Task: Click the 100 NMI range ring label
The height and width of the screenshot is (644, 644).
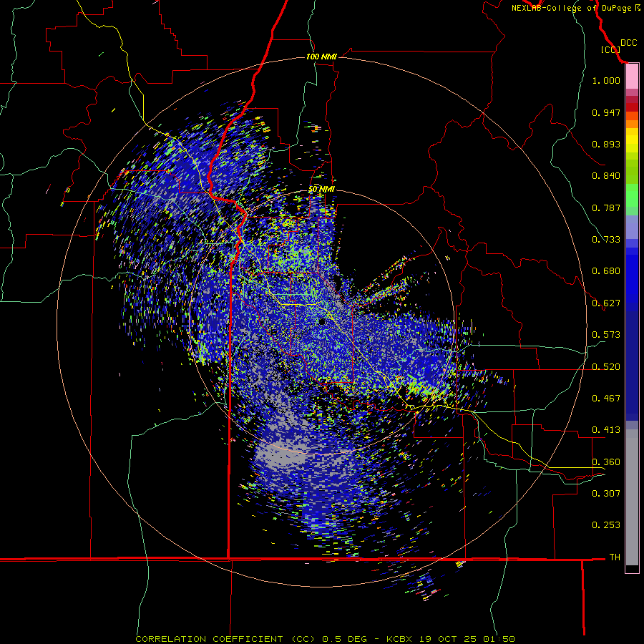Action: tap(321, 57)
